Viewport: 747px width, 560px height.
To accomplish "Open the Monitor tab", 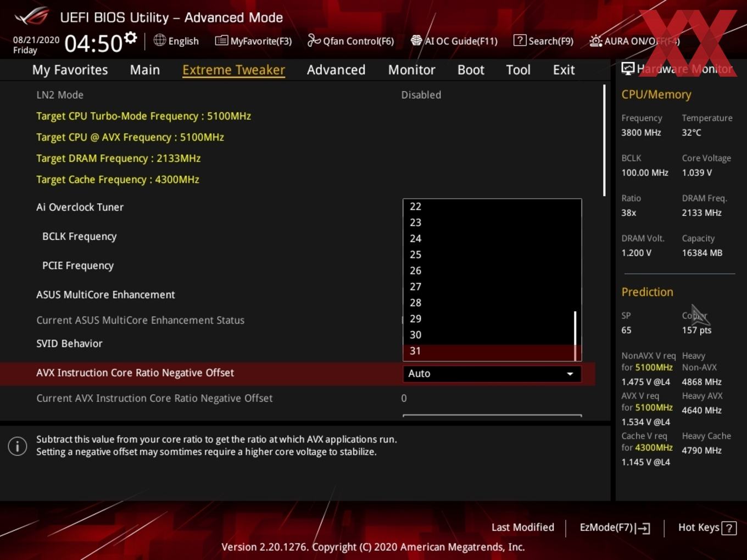I will [x=412, y=70].
